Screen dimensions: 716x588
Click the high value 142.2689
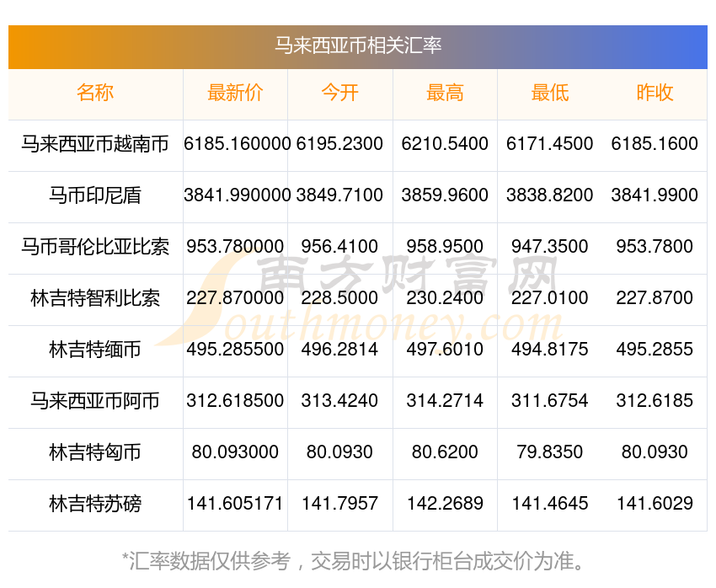445,504
